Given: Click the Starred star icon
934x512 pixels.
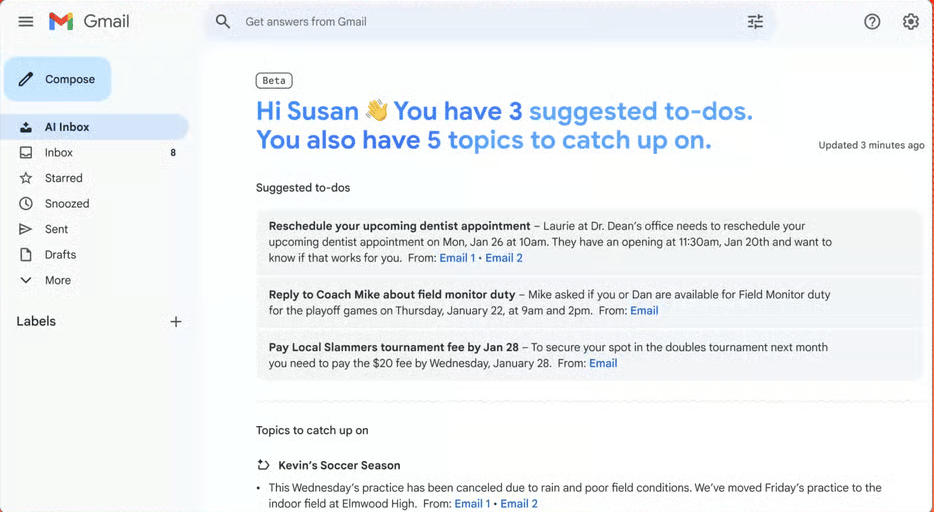Looking at the screenshot, I should (x=26, y=178).
